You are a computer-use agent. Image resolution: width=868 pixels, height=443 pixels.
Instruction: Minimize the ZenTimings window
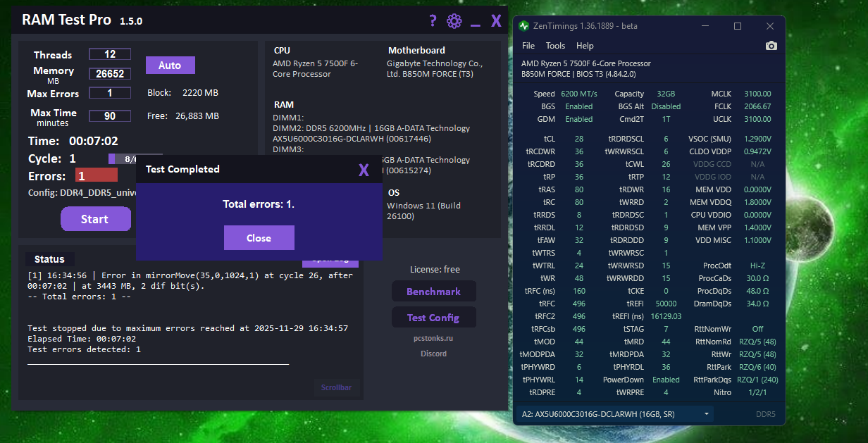point(706,26)
